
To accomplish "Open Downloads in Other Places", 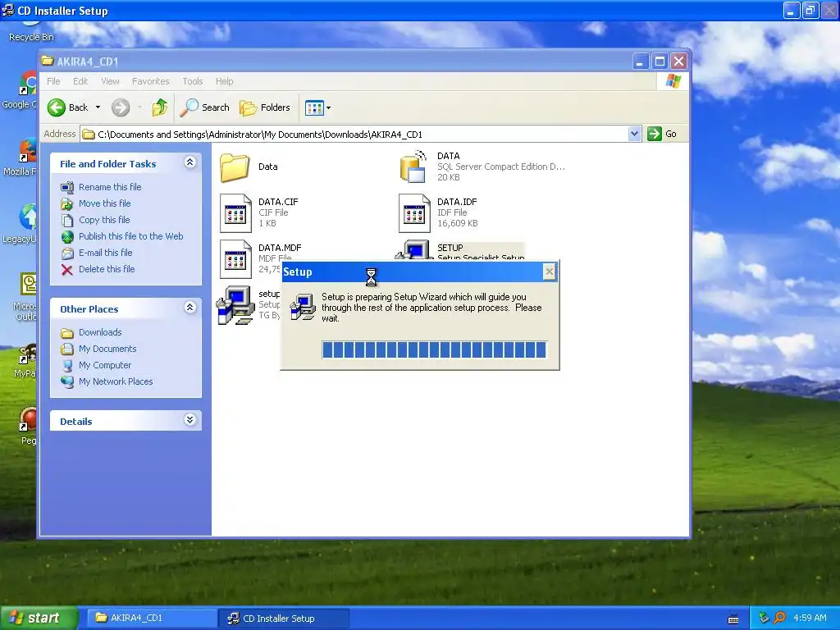I will (99, 332).
